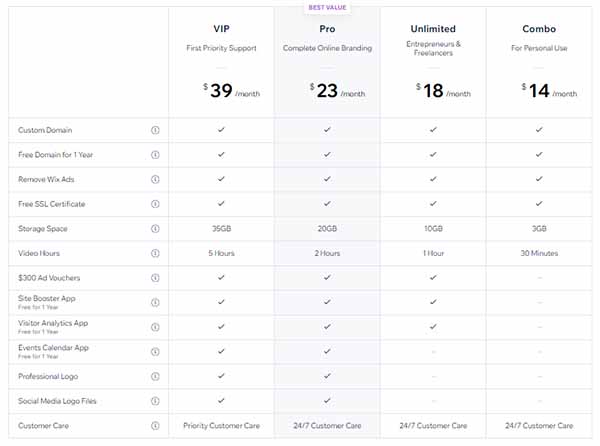Select the Pro plan heading

[327, 29]
